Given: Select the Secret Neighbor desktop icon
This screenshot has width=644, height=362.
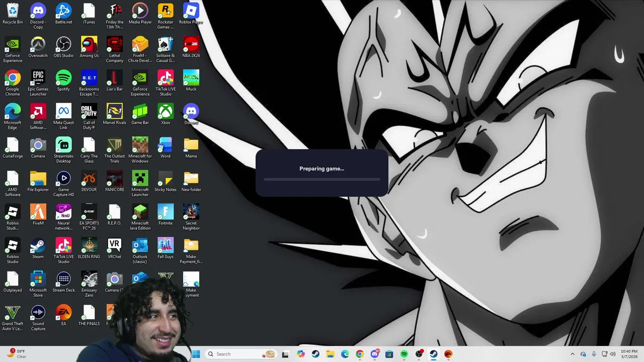Looking at the screenshot, I should tap(191, 218).
